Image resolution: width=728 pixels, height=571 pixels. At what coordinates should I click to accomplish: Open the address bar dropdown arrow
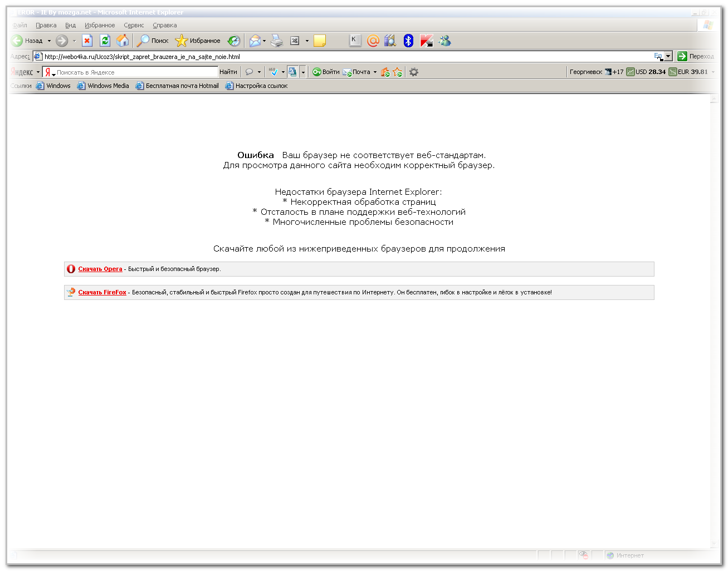pos(668,56)
